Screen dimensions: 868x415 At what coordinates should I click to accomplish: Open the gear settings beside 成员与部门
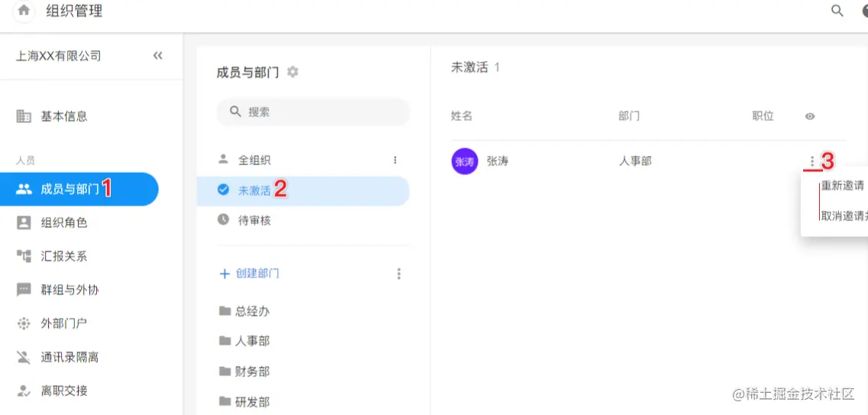click(x=292, y=72)
